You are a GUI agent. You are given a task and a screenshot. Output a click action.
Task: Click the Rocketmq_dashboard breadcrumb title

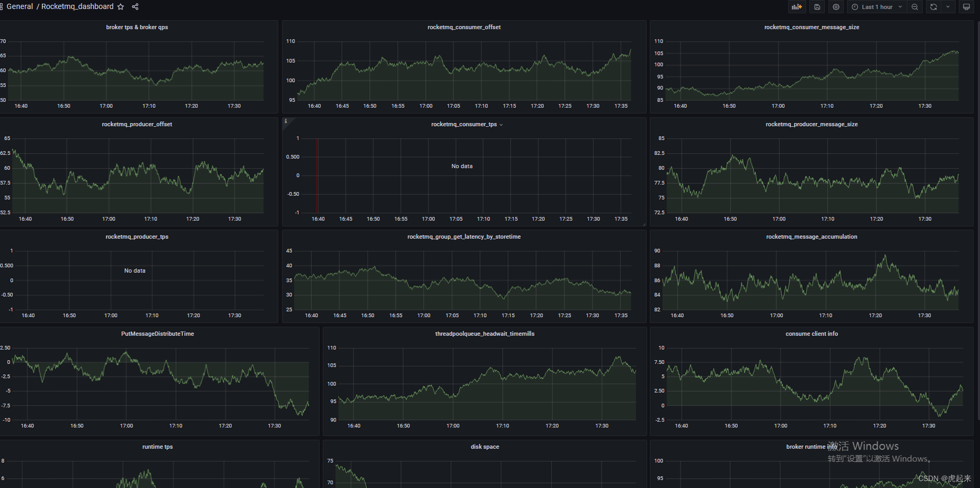click(x=77, y=6)
